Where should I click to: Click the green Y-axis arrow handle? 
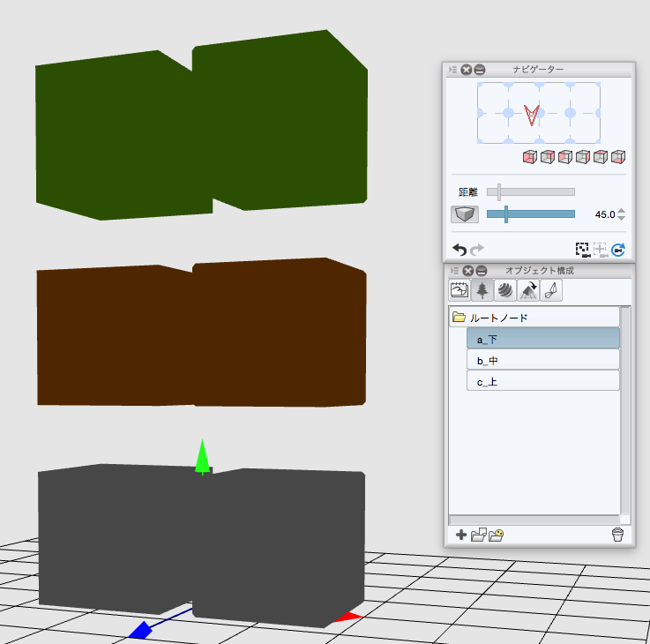tap(202, 456)
